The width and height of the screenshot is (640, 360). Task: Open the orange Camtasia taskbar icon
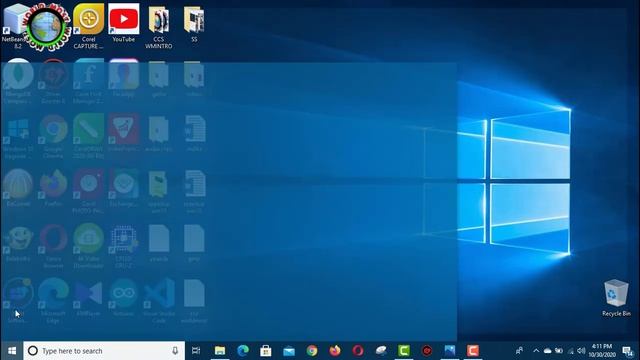[473, 351]
